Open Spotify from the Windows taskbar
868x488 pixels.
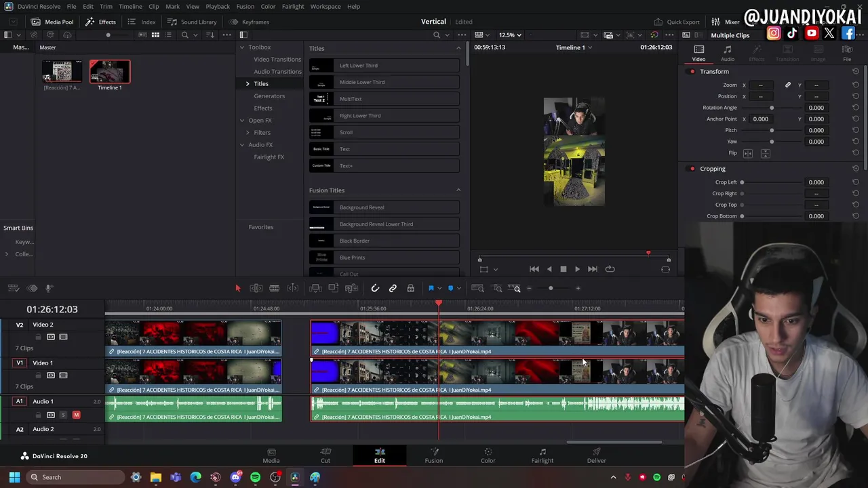click(255, 477)
